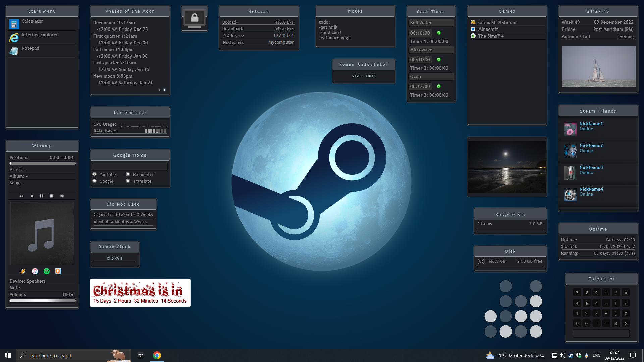The image size is (644, 362).
Task: Open the Windows Security tray icon
Action: point(579,355)
